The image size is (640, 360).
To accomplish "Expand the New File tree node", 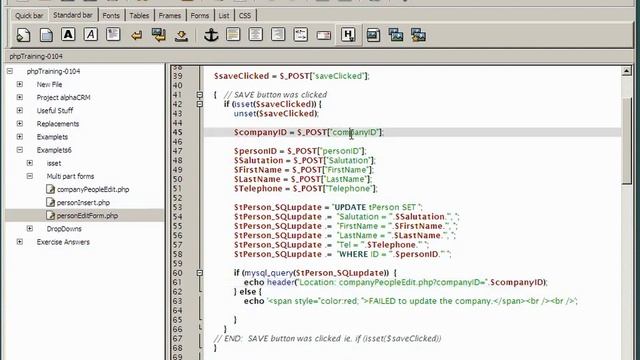I will click(x=20, y=84).
